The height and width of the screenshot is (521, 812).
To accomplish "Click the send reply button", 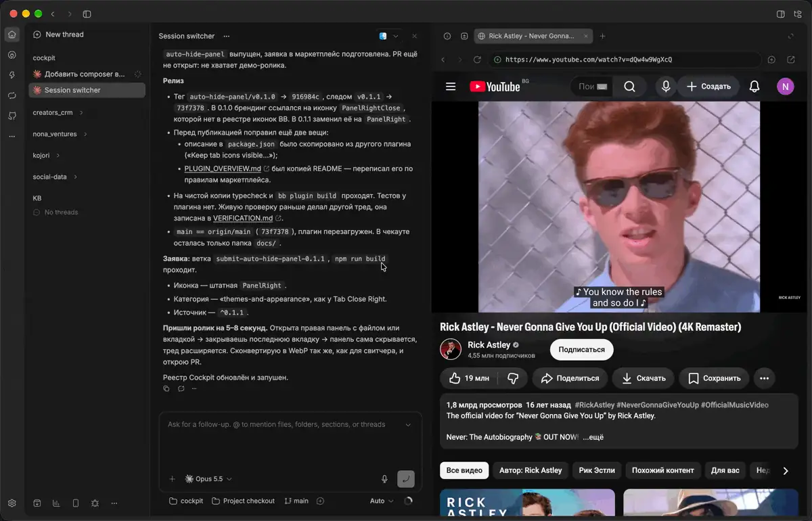I will pos(405,479).
